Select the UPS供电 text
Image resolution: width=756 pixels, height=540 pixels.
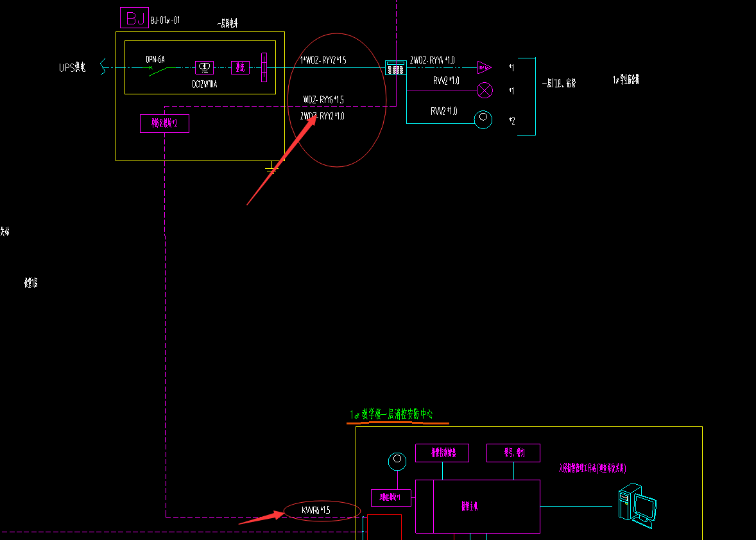(x=73, y=67)
